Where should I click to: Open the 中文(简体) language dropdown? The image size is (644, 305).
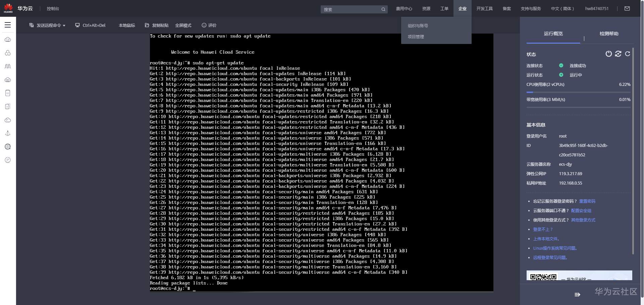[562, 9]
